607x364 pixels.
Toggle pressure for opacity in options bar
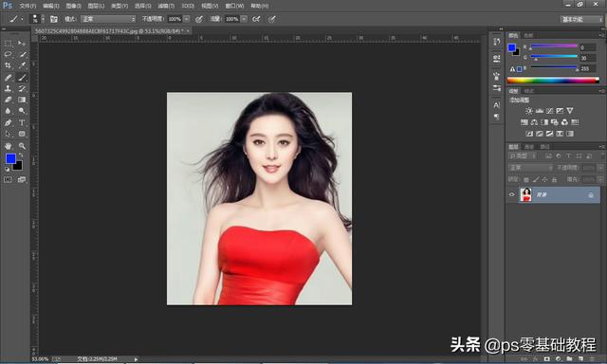(x=199, y=19)
